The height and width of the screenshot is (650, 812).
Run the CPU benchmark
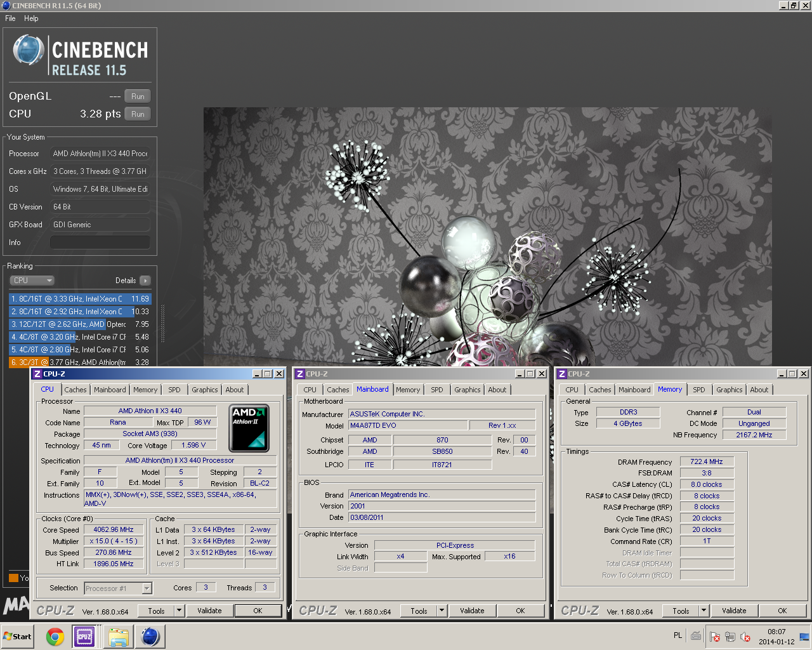tap(138, 114)
